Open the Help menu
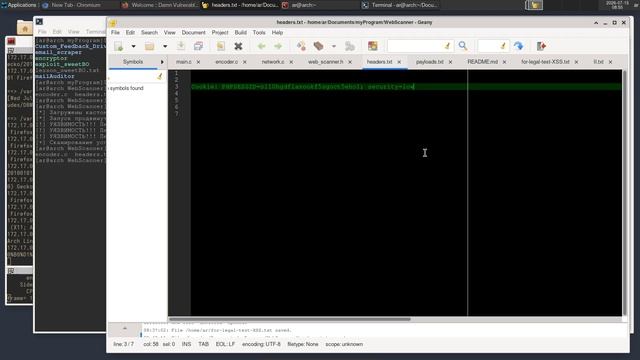Image resolution: width=640 pixels, height=360 pixels. tap(277, 32)
